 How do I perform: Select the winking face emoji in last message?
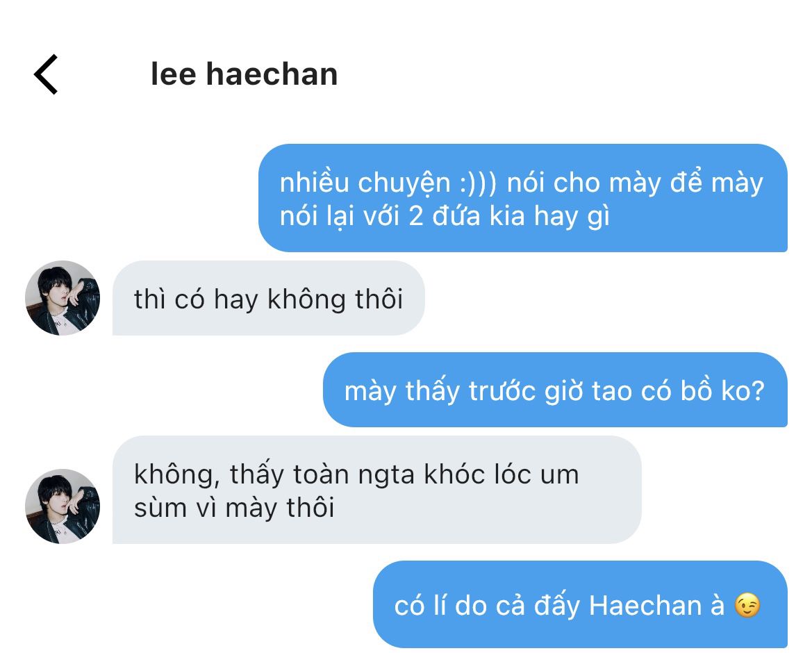click(x=747, y=605)
